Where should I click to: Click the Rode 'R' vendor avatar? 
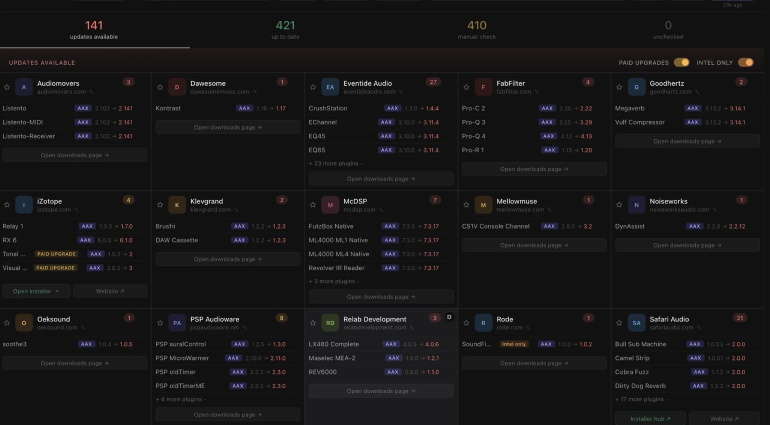click(483, 323)
